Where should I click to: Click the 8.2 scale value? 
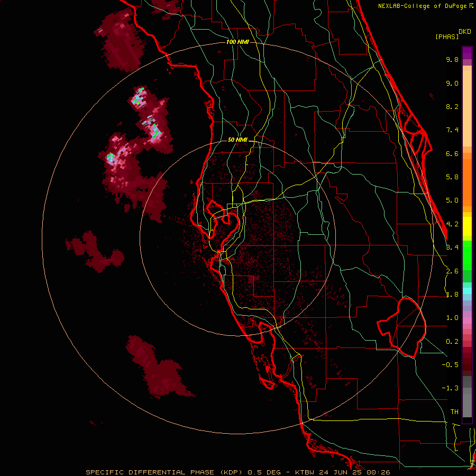[452, 106]
